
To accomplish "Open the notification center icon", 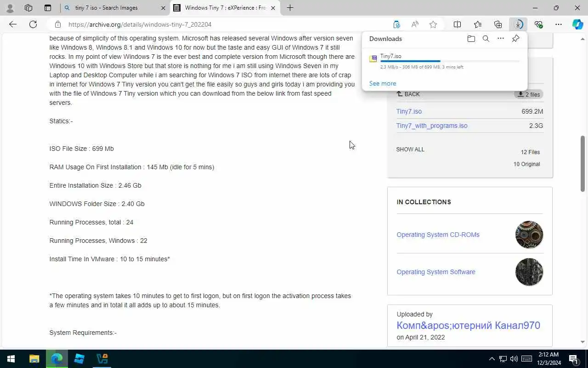I will [574, 359].
